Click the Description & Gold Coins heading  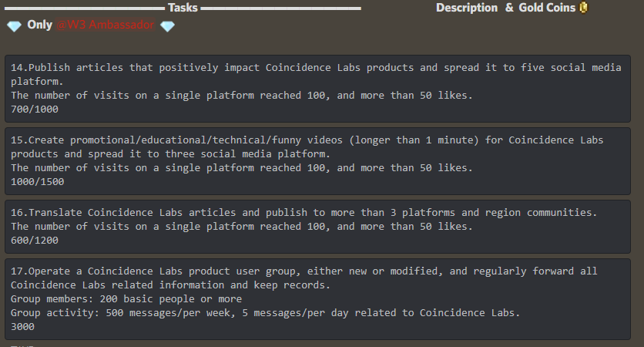pyautogui.click(x=505, y=8)
